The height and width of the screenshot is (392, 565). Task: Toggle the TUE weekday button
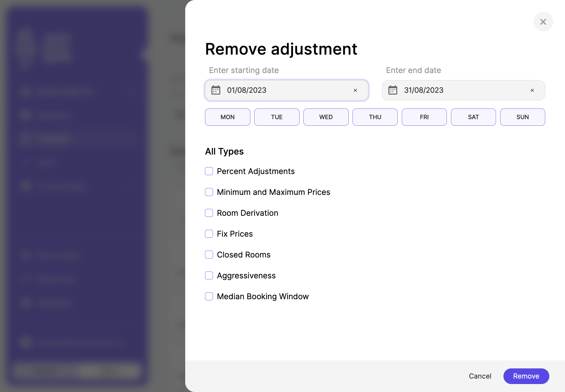277,117
